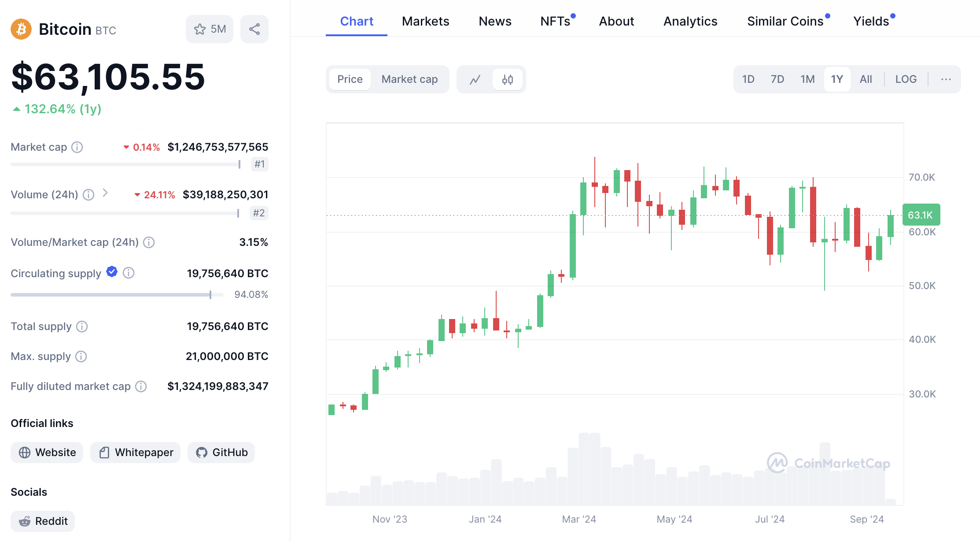Click the 63.1K current price label
This screenshot has height=542, width=980.
(x=921, y=215)
